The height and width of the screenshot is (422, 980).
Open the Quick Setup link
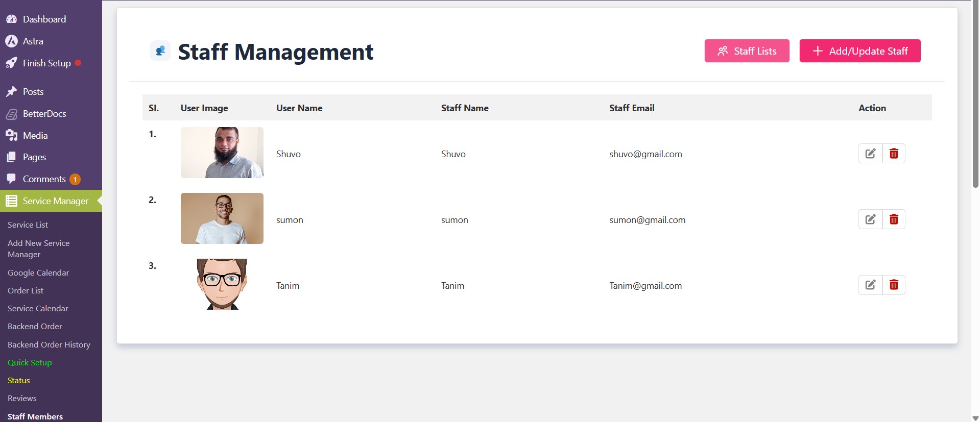pyautogui.click(x=30, y=363)
